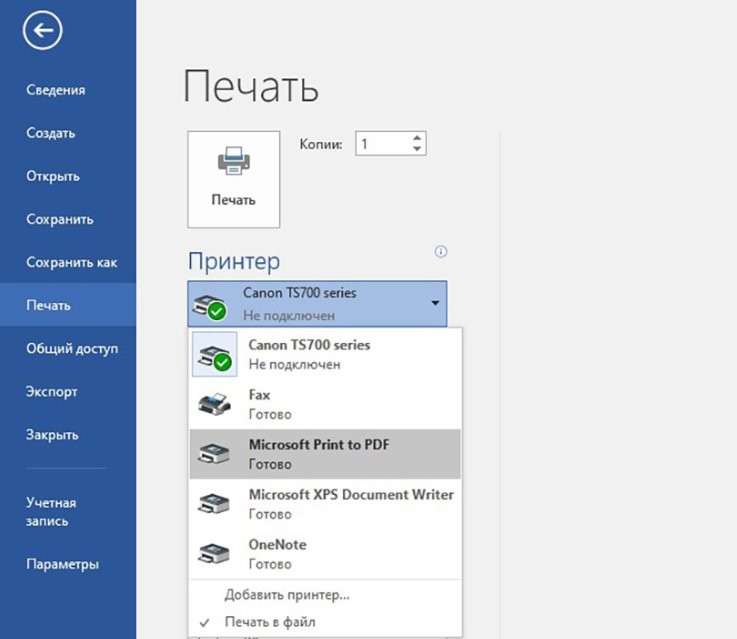The width and height of the screenshot is (737, 639).
Task: Choose the Microsoft Print to PDF icon
Action: (213, 454)
